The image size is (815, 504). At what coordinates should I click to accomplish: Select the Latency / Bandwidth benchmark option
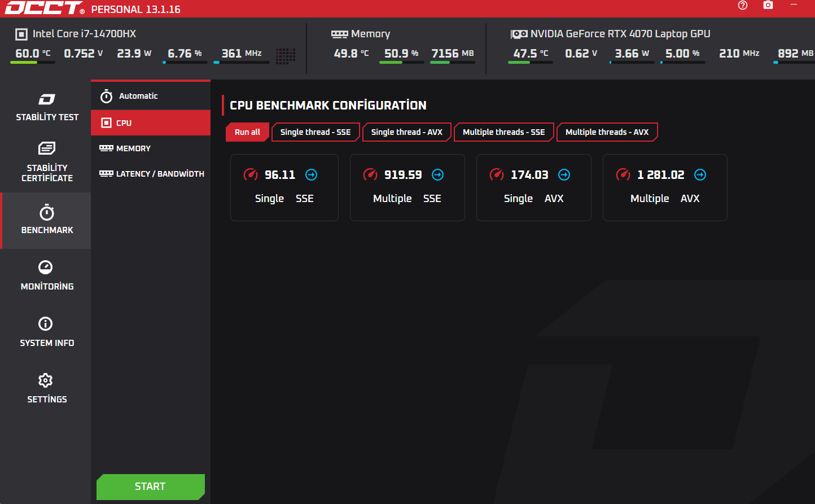(x=151, y=174)
